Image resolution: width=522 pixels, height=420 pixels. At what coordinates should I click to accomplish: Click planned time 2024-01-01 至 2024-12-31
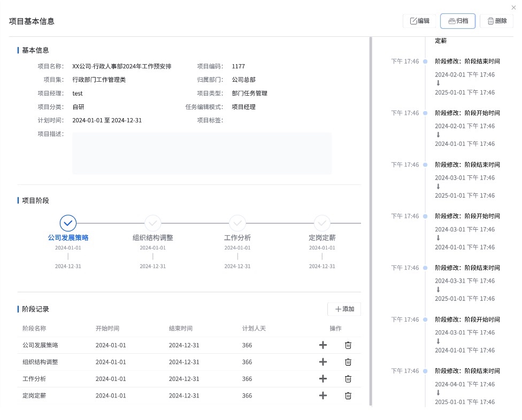pos(107,120)
